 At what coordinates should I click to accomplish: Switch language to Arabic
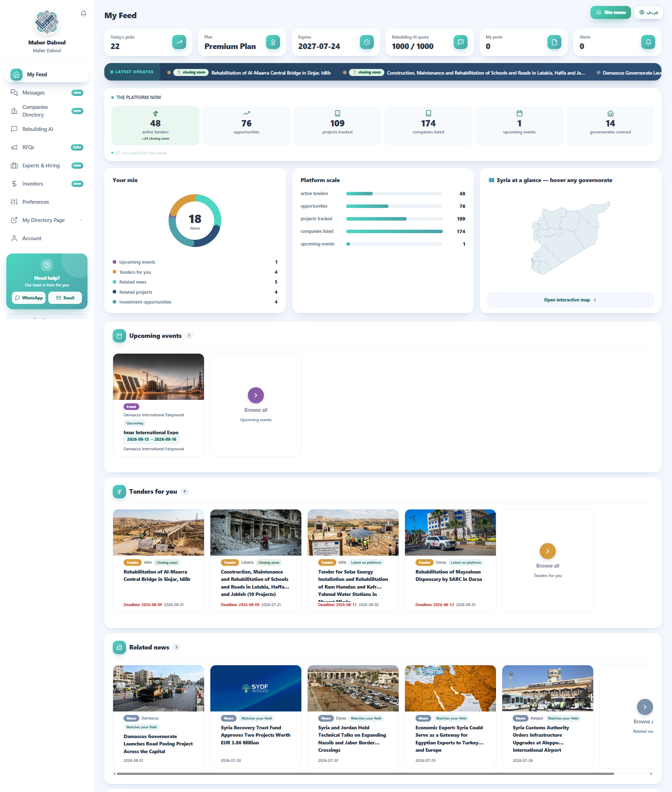coord(649,13)
